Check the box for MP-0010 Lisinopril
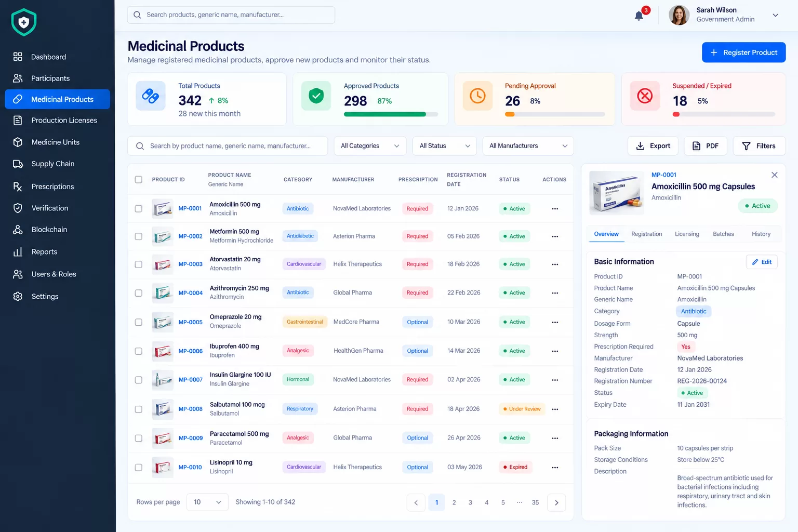 [x=139, y=468]
